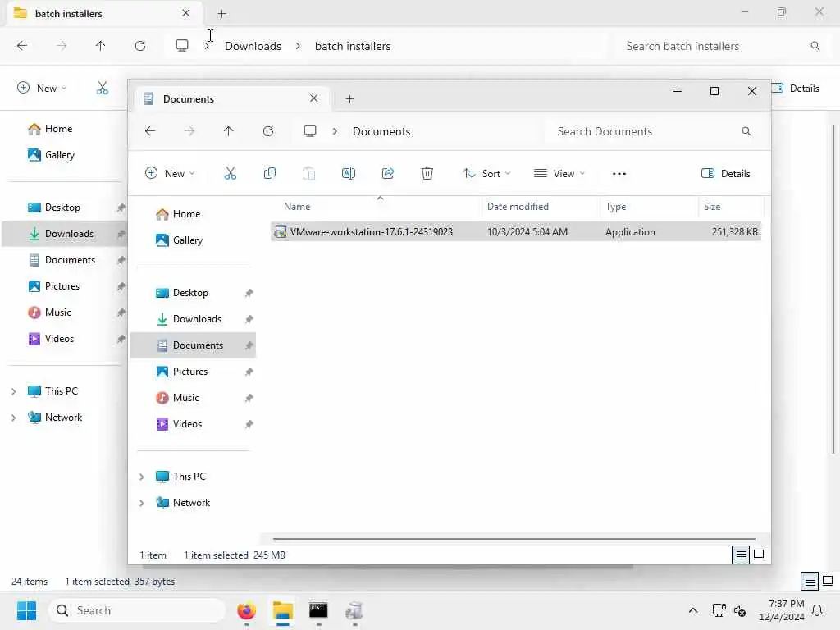Click Cut icon in Documents window toolbar
Screen dimensions: 840x630
[230, 173]
